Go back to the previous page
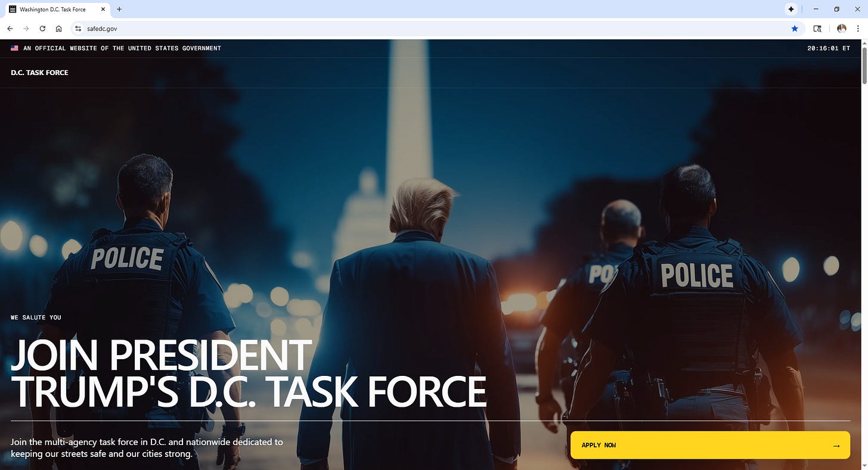Viewport: 868px width, 470px height. click(x=10, y=29)
